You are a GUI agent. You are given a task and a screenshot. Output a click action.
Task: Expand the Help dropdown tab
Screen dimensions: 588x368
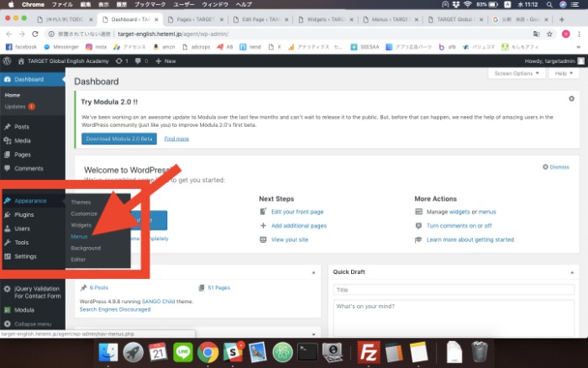point(562,74)
